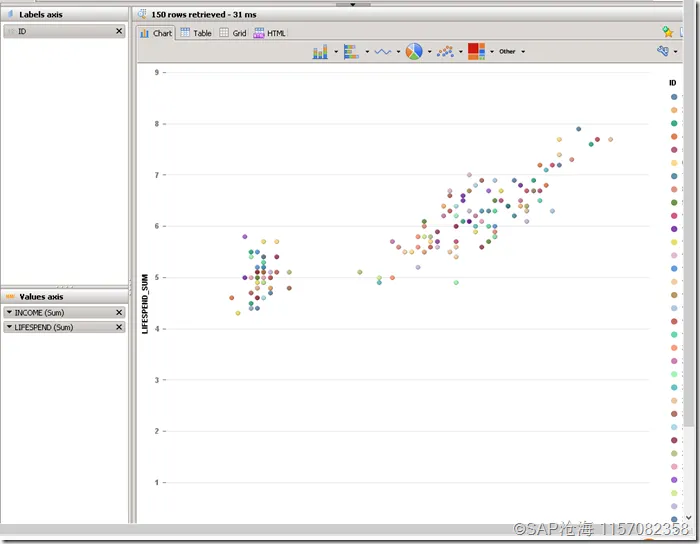Click the Values axis header
The width and height of the screenshot is (700, 544).
[65, 296]
